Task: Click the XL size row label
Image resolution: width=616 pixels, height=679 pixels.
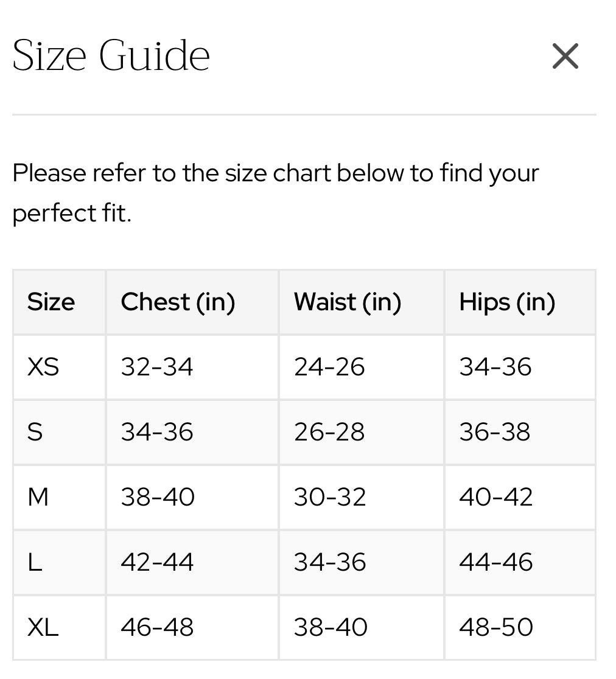Action: point(43,627)
